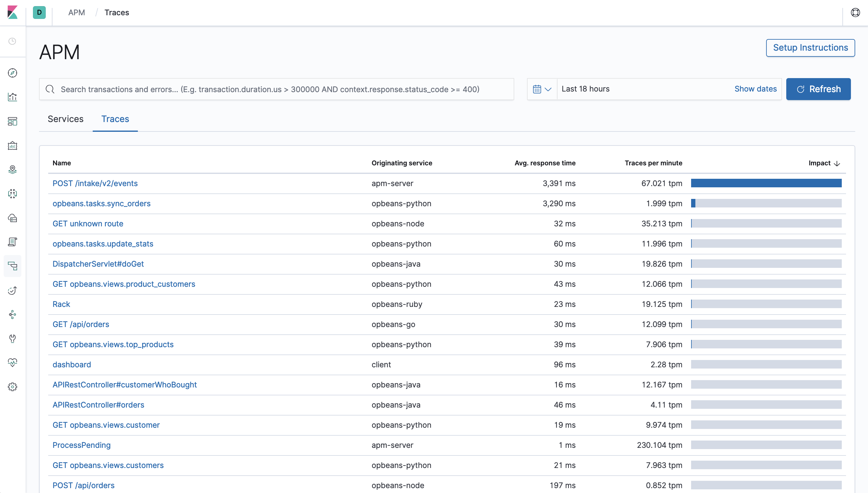Screen dimensions: 868x493
Task: Select the Uptime app icon in sidebar
Action: [13, 290]
